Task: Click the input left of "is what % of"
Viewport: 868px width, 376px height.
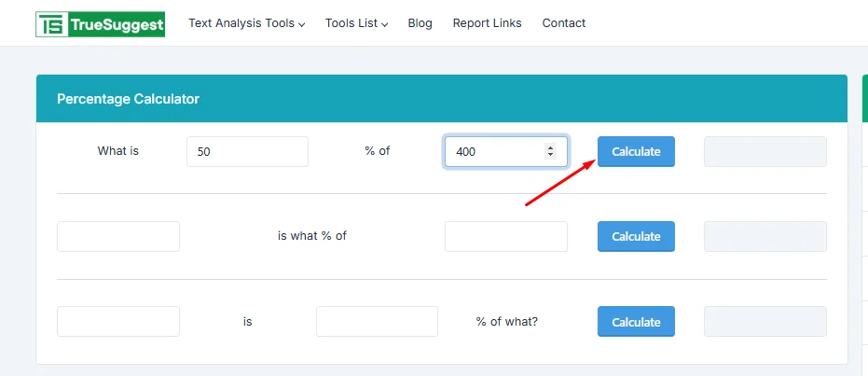Action: pos(118,236)
